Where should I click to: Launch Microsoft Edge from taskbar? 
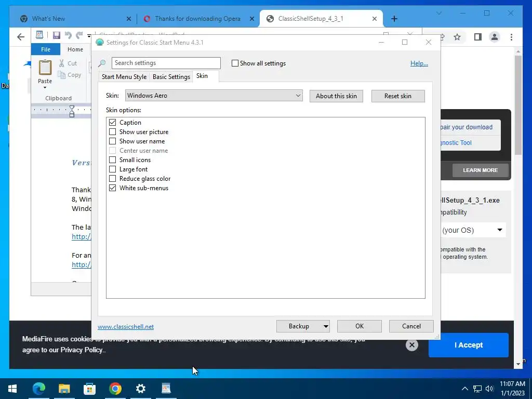[x=38, y=389]
